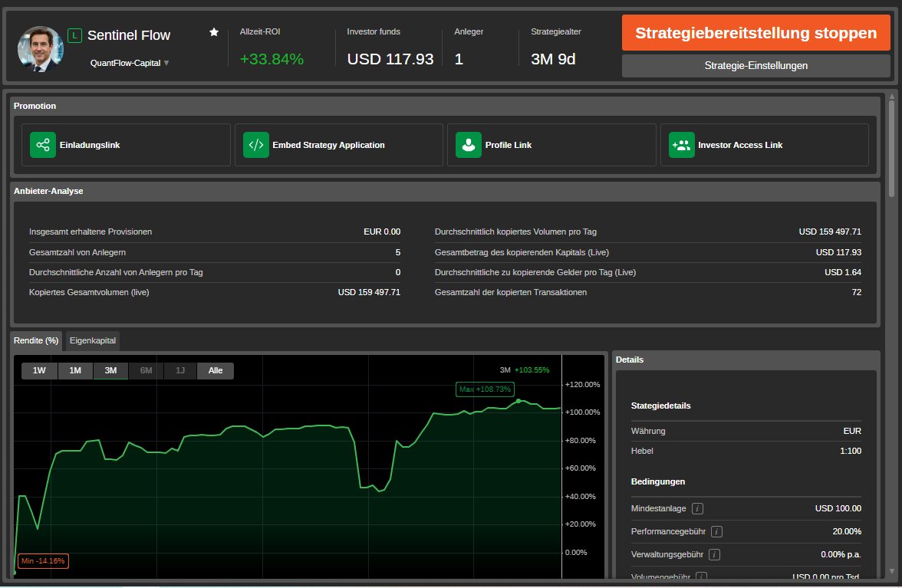Switch chart range to 6M
The image size is (902, 588).
click(146, 370)
